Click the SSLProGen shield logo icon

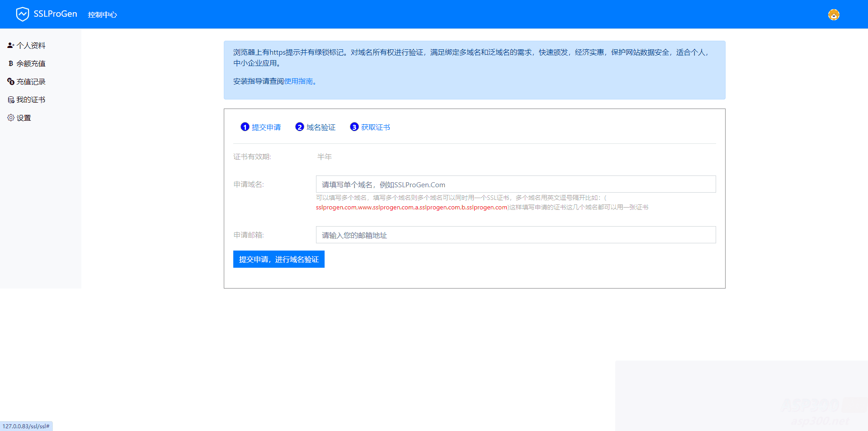(23, 14)
